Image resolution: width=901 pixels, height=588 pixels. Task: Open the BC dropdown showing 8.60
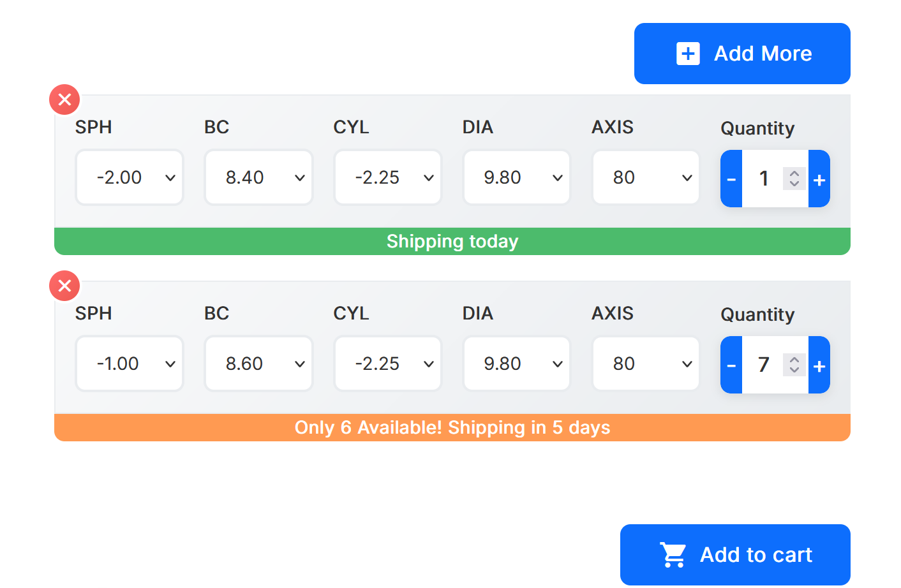coord(258,364)
